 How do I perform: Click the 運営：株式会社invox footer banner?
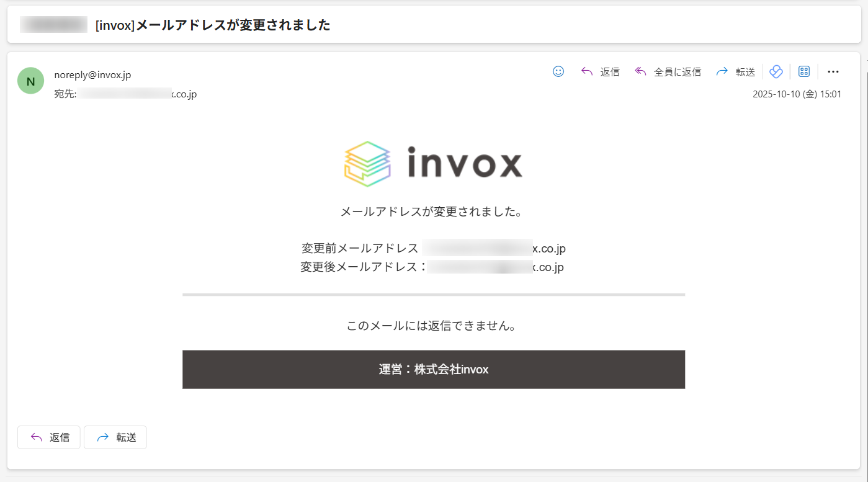434,370
